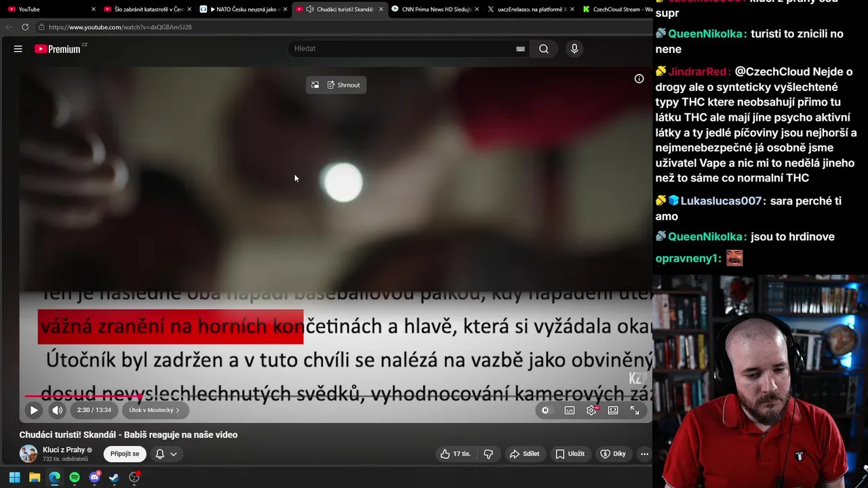Enter fullscreen mode

pos(635,410)
